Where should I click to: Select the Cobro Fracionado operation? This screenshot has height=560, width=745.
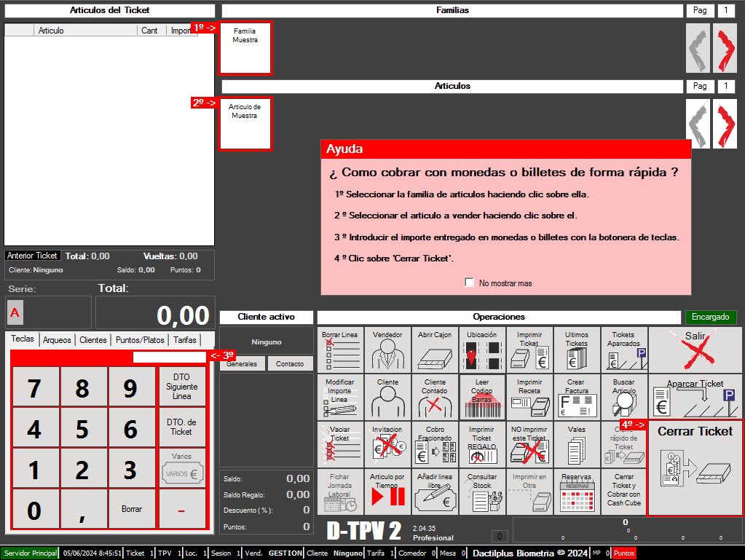tap(435, 445)
